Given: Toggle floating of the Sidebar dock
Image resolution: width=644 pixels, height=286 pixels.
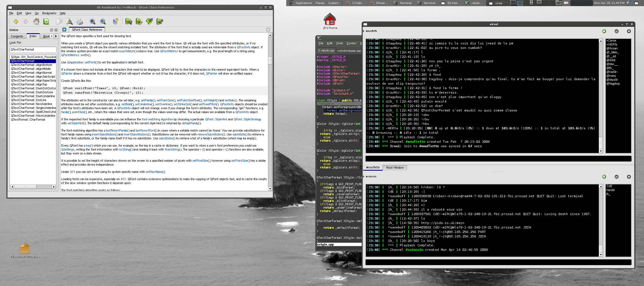Looking at the screenshot, I should click(51, 30).
